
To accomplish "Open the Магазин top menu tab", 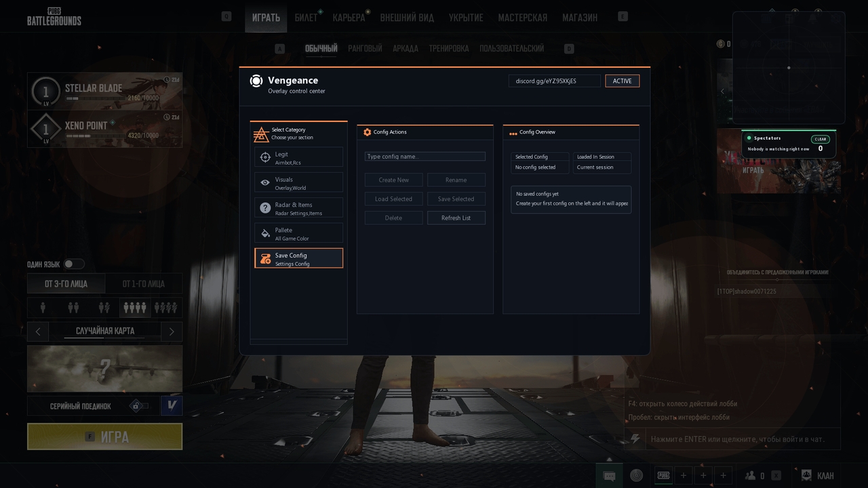I will click(580, 18).
